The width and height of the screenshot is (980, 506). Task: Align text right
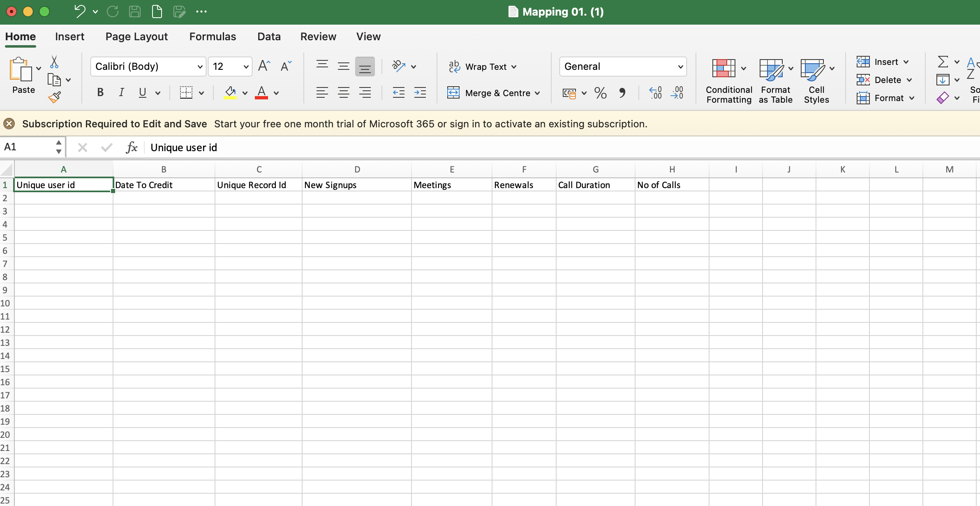365,92
